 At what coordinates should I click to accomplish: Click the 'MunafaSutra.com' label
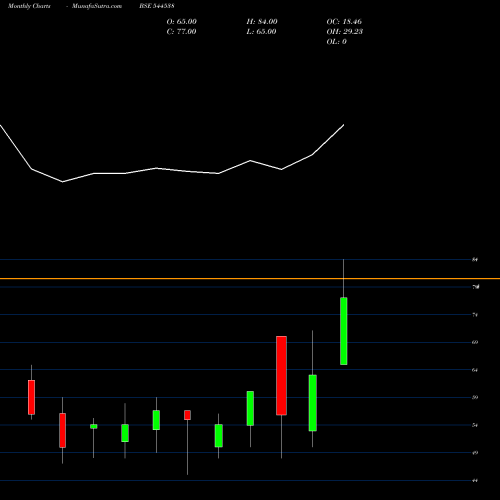pos(97,6)
